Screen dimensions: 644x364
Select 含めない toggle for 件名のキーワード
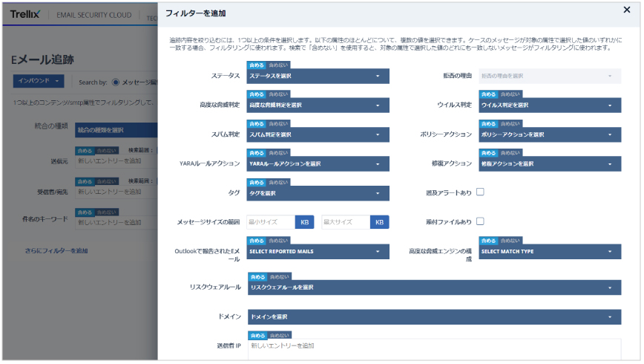tap(107, 212)
